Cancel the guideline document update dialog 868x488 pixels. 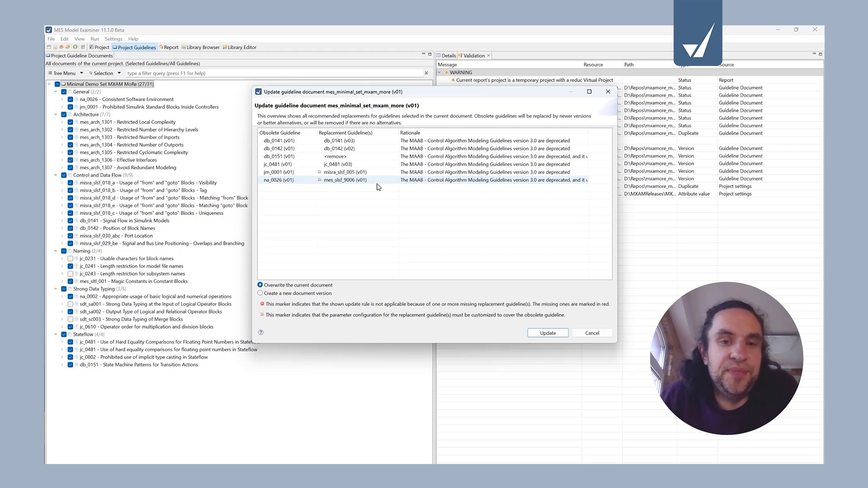click(x=592, y=333)
